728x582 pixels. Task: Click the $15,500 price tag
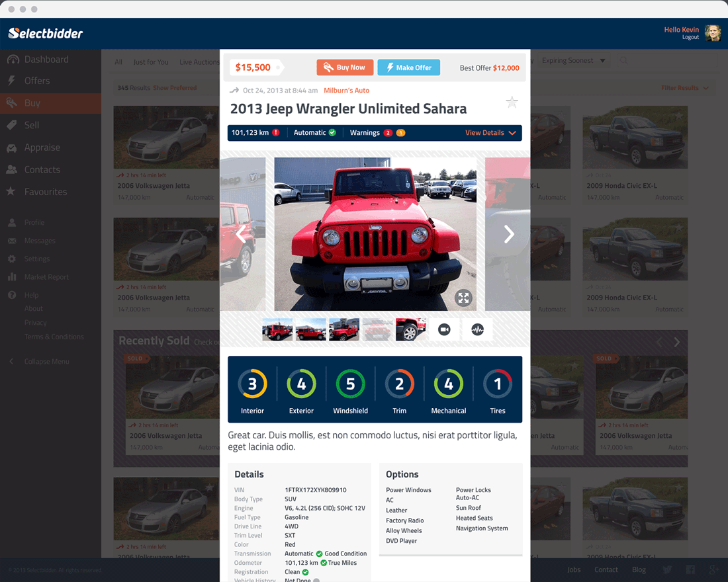coord(256,67)
